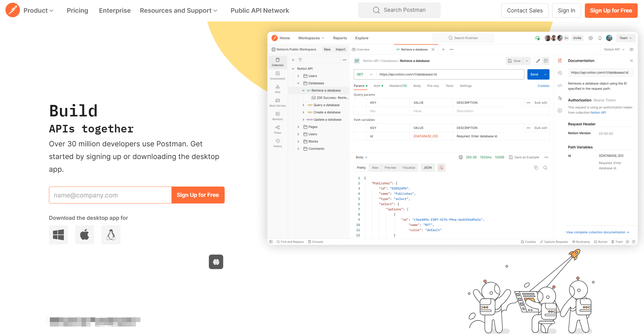
Task: Download the Windows desktop app
Action: pyautogui.click(x=58, y=235)
